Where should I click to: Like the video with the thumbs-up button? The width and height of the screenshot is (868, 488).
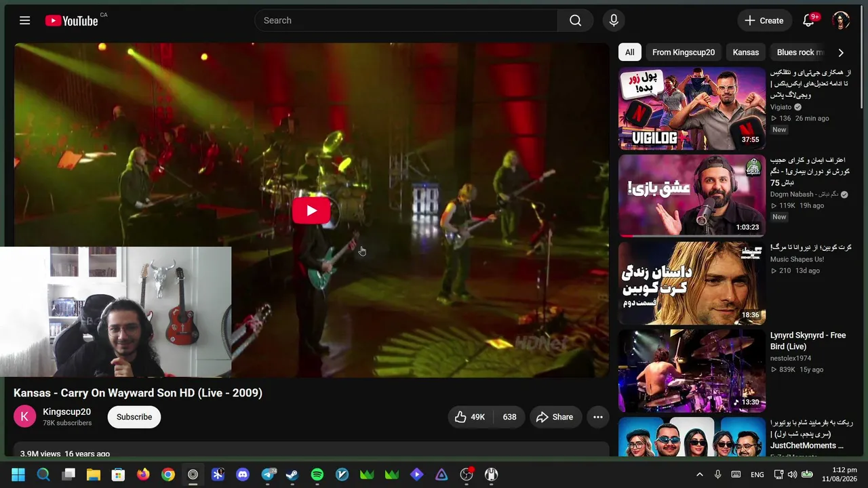[x=471, y=417]
